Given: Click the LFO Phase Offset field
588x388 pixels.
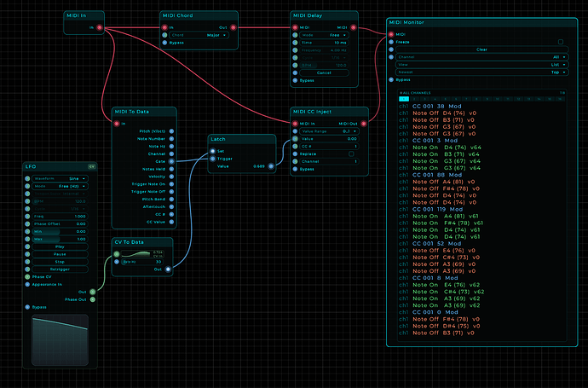Looking at the screenshot, I should (x=60, y=223).
